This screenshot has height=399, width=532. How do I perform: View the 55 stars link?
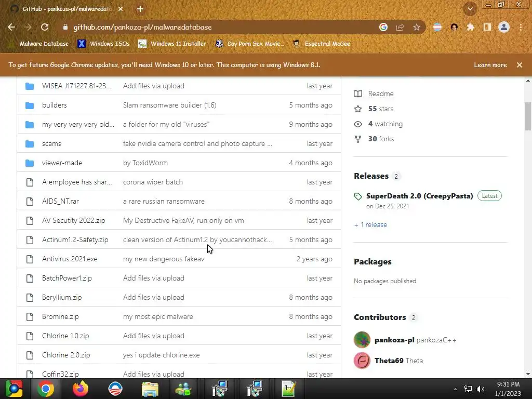(x=374, y=109)
